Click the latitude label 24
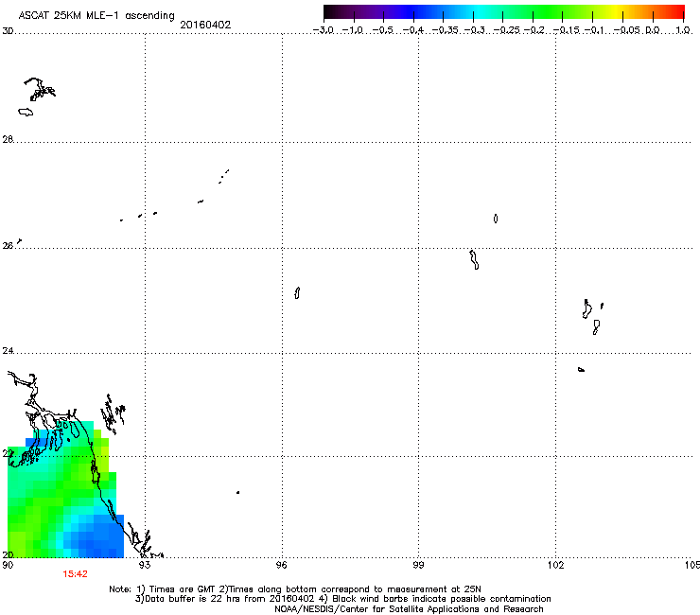Image resolution: width=700 pixels, height=615 pixels. (x=8, y=351)
